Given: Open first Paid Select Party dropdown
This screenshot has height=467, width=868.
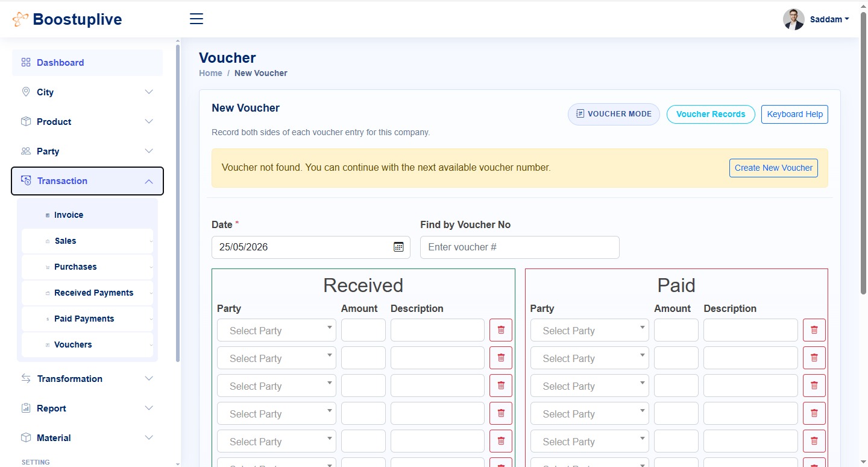Looking at the screenshot, I should [x=590, y=330].
